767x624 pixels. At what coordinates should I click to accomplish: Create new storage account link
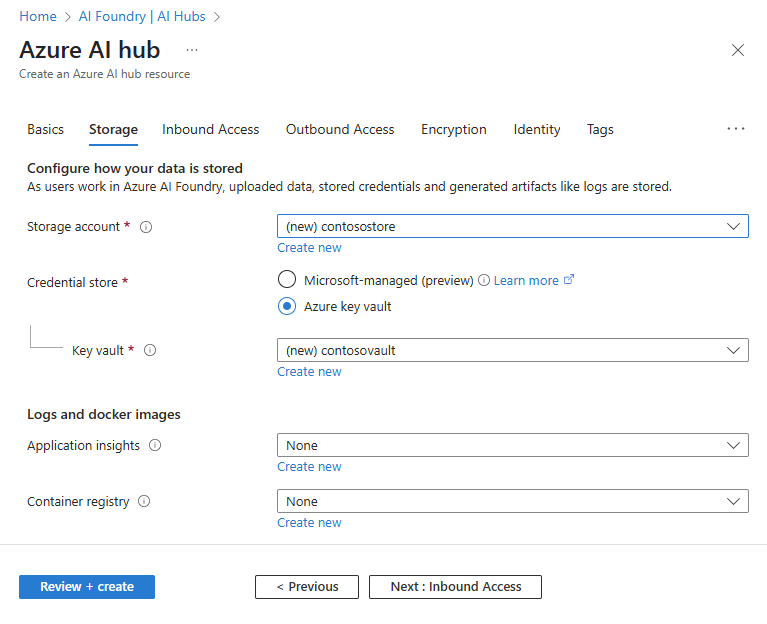[309, 248]
